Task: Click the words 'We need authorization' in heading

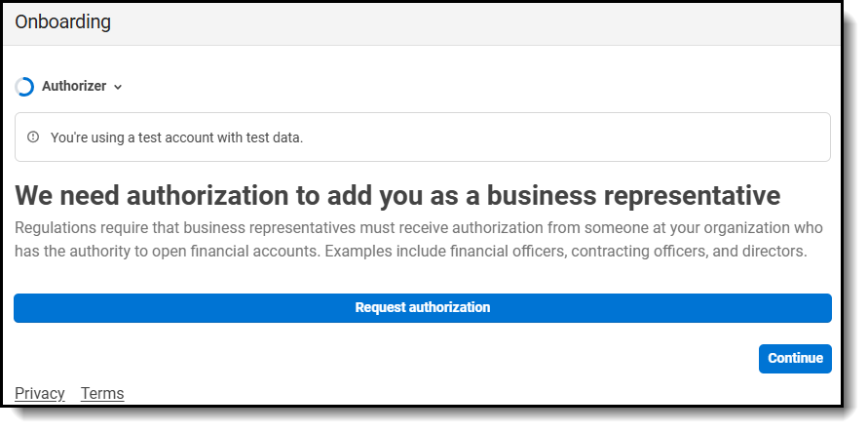Action: 151,195
